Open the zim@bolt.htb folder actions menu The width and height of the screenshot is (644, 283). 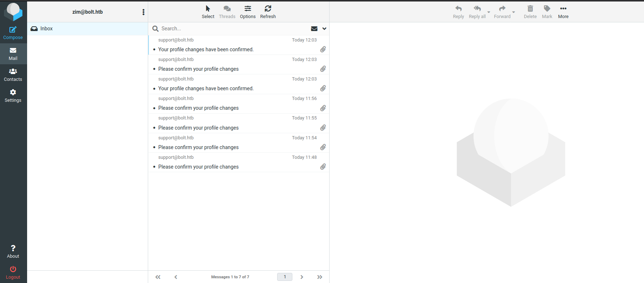pos(143,12)
